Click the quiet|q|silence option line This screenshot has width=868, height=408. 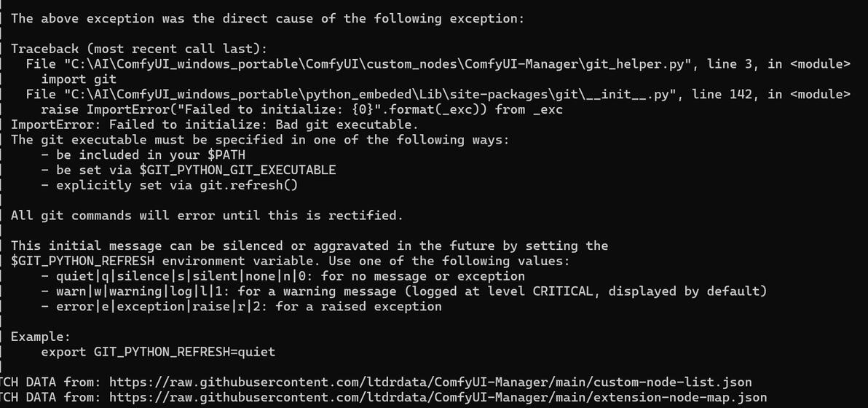[x=291, y=276]
